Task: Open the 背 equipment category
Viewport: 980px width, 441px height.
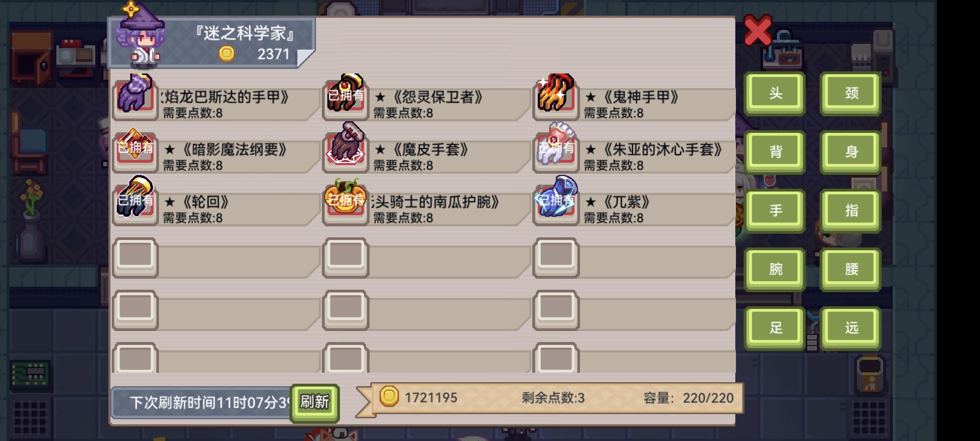Action: 775,151
